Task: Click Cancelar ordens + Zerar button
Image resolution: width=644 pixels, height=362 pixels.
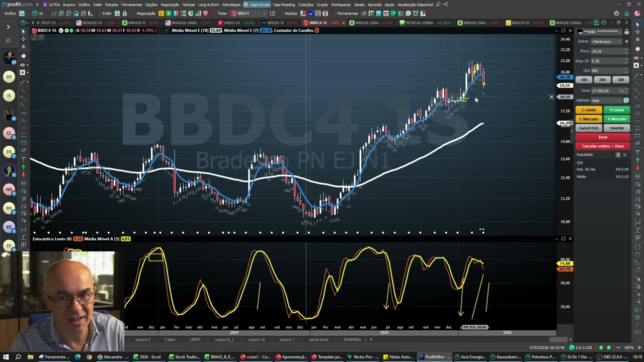Action: pyautogui.click(x=603, y=146)
